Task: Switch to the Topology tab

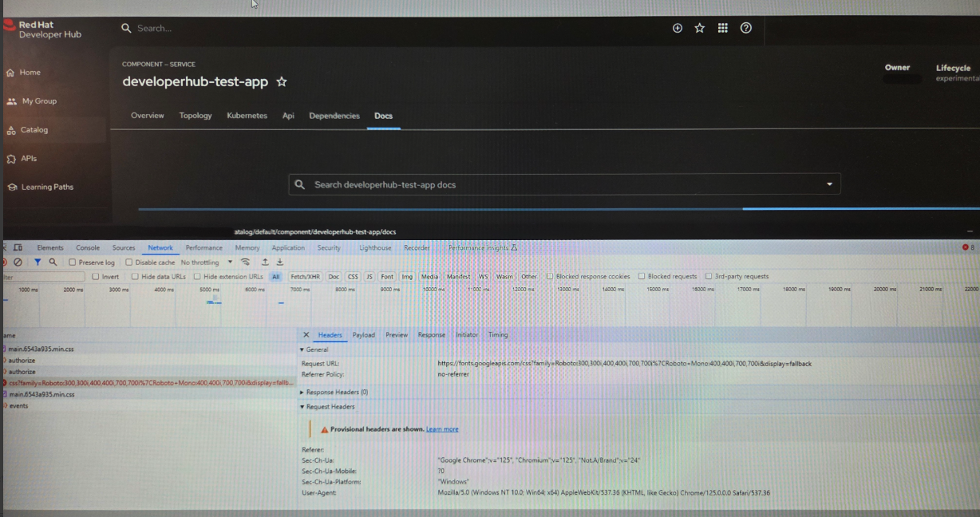Action: point(196,116)
